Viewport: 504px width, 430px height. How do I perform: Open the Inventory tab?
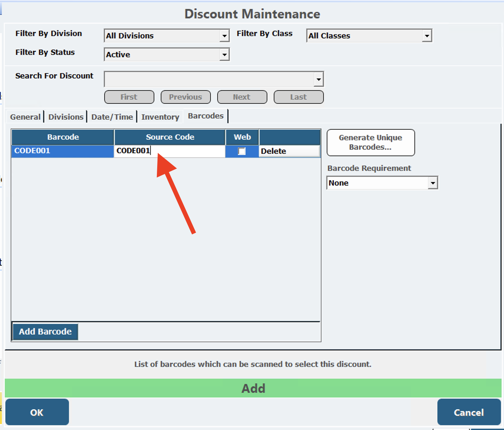click(160, 117)
